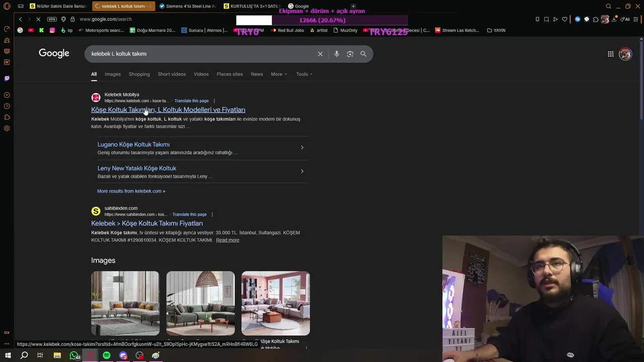Open the Aria AI button in toolbar
This screenshot has height=362, width=644.
[625, 19]
